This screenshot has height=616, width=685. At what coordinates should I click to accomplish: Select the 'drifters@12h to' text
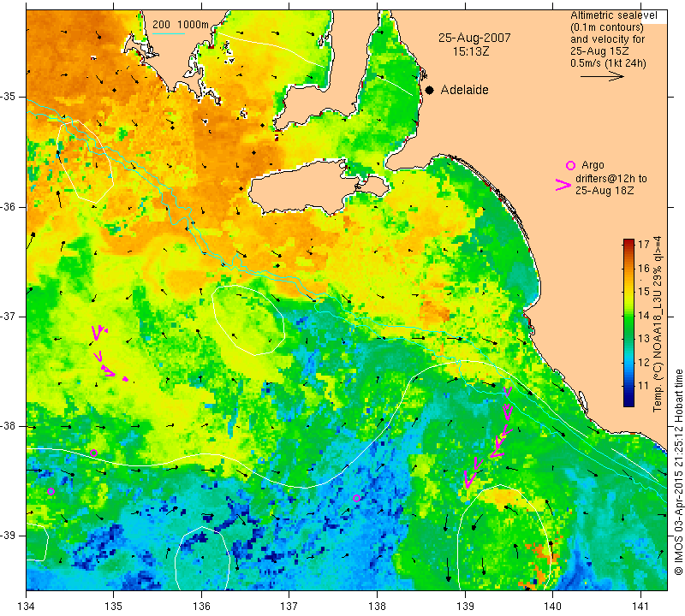[611, 179]
